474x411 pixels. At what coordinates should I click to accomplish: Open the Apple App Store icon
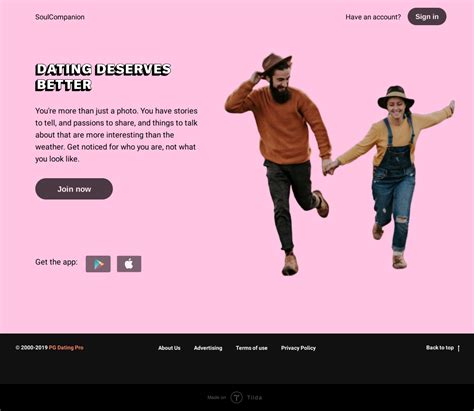click(x=129, y=264)
